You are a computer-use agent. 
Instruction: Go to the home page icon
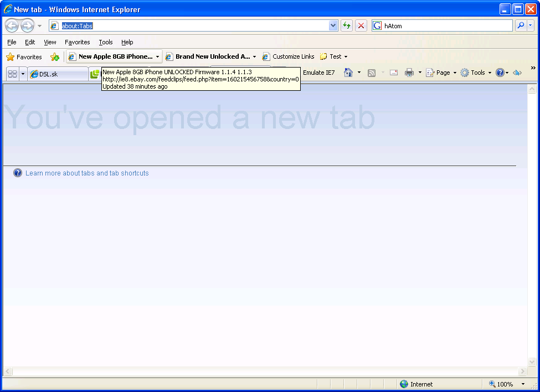[x=348, y=73]
